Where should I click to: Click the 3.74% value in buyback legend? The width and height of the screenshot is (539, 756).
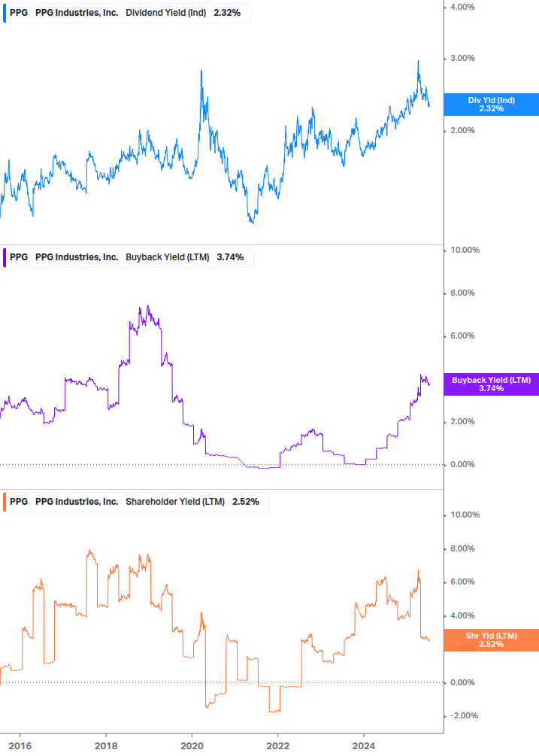coord(230,257)
